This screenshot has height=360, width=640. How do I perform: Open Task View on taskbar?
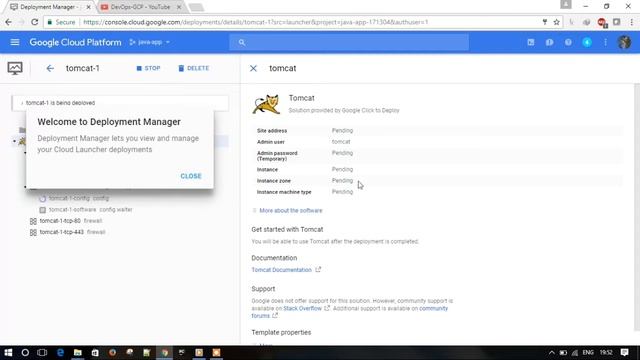[x=42, y=353]
